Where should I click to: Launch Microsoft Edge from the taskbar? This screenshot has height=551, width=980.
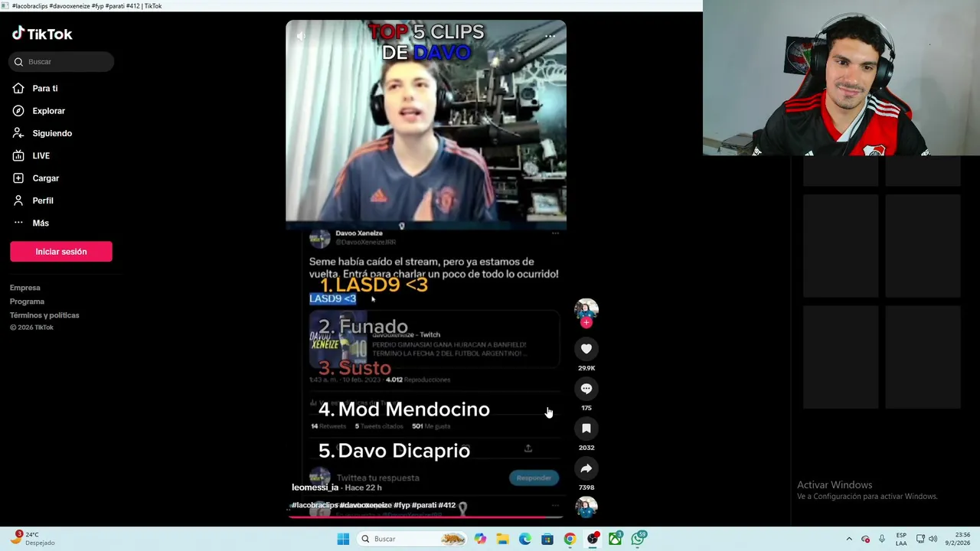coord(524,539)
